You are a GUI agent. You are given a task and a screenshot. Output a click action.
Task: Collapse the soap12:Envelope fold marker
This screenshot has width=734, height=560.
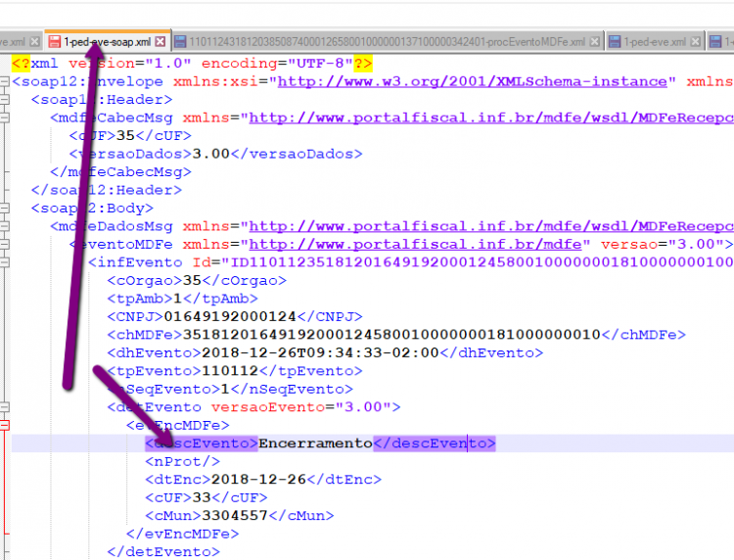4,81
